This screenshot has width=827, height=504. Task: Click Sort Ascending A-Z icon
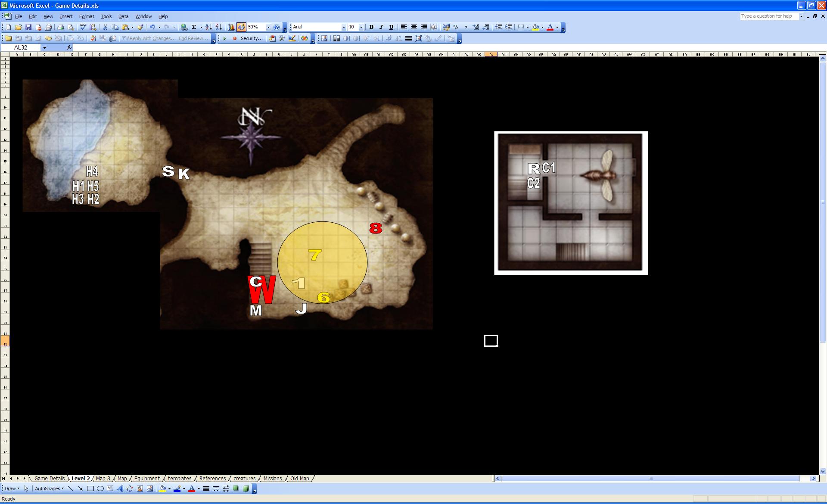point(208,27)
